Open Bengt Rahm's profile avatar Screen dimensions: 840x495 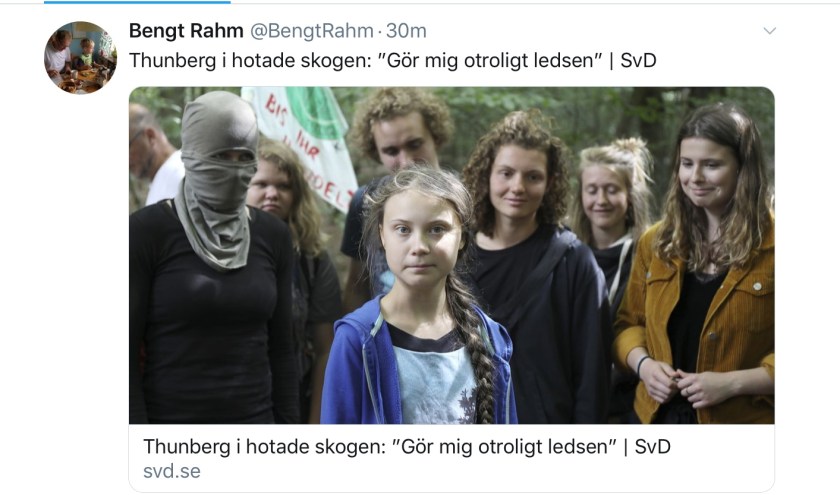(x=80, y=58)
